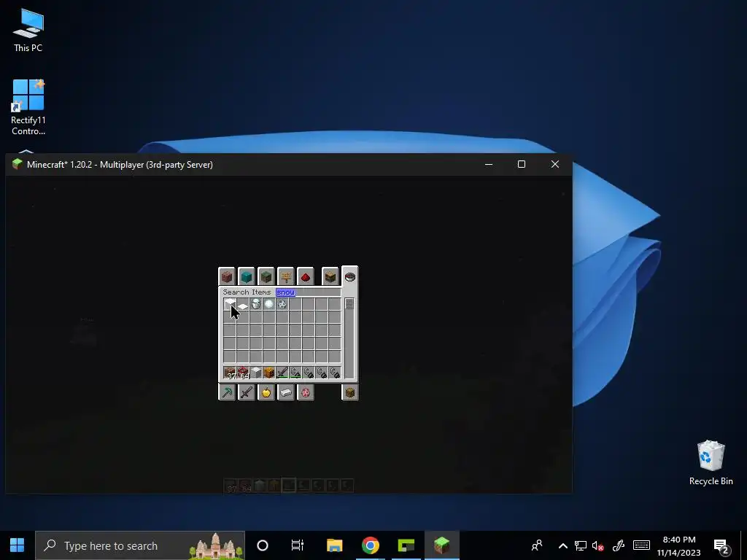The width and height of the screenshot is (747, 560).
Task: Pick the snowball item in results
Action: 269,304
